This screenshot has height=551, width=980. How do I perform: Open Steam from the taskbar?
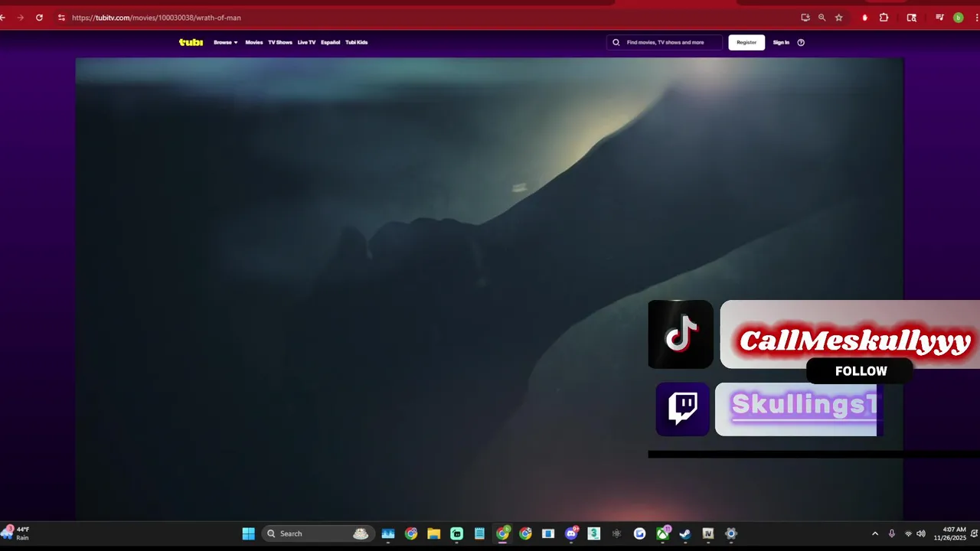685,533
